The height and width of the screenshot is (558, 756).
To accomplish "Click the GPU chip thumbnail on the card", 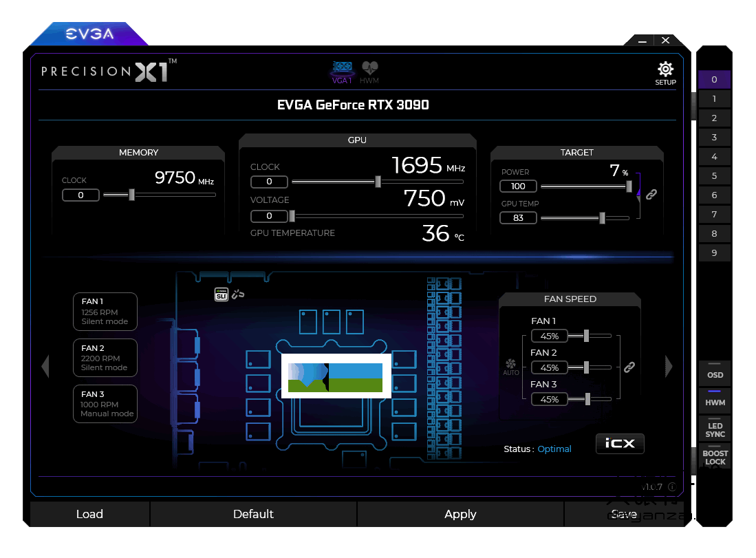I will 336,376.
